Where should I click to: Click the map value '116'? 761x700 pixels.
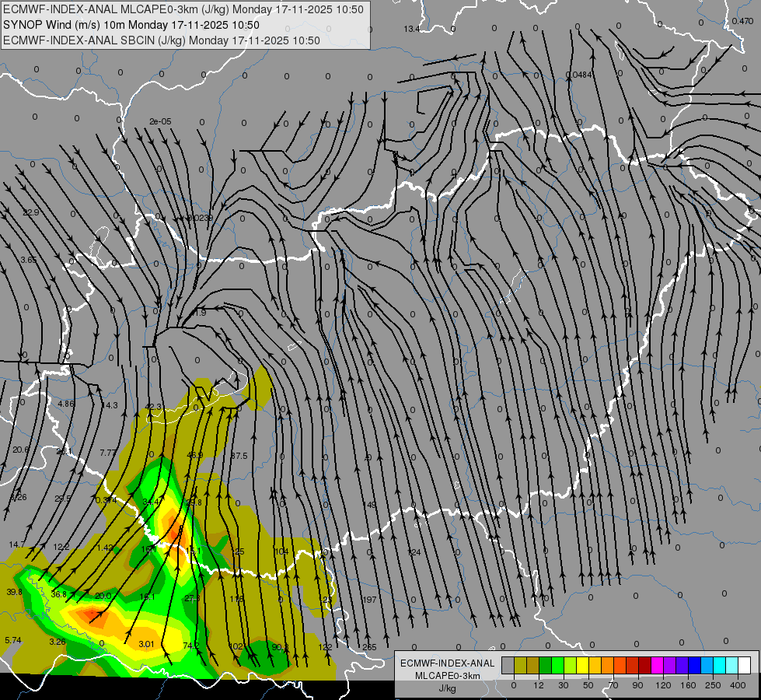click(x=237, y=599)
